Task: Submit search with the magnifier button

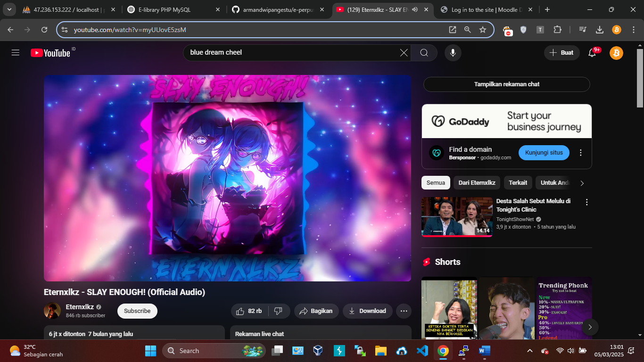Action: pyautogui.click(x=424, y=53)
